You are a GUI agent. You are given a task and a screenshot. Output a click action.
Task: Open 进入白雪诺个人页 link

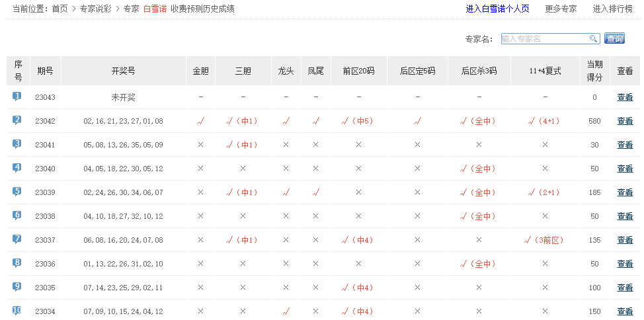pos(497,9)
